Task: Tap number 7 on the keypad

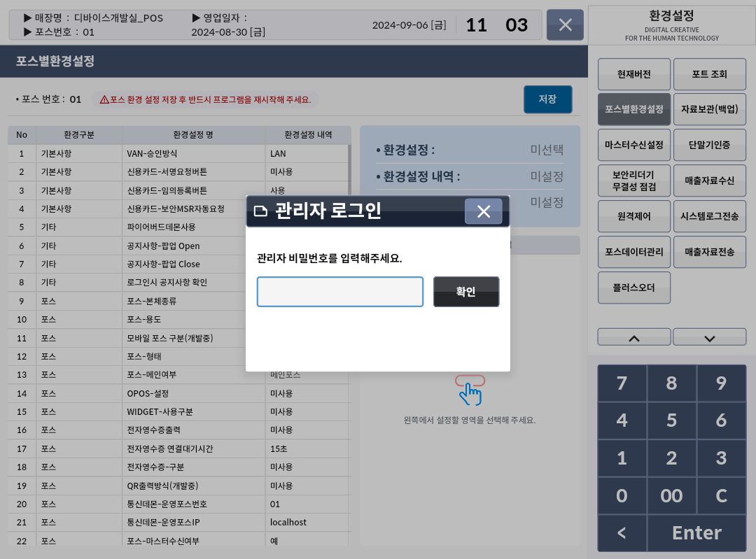Action: (622, 383)
